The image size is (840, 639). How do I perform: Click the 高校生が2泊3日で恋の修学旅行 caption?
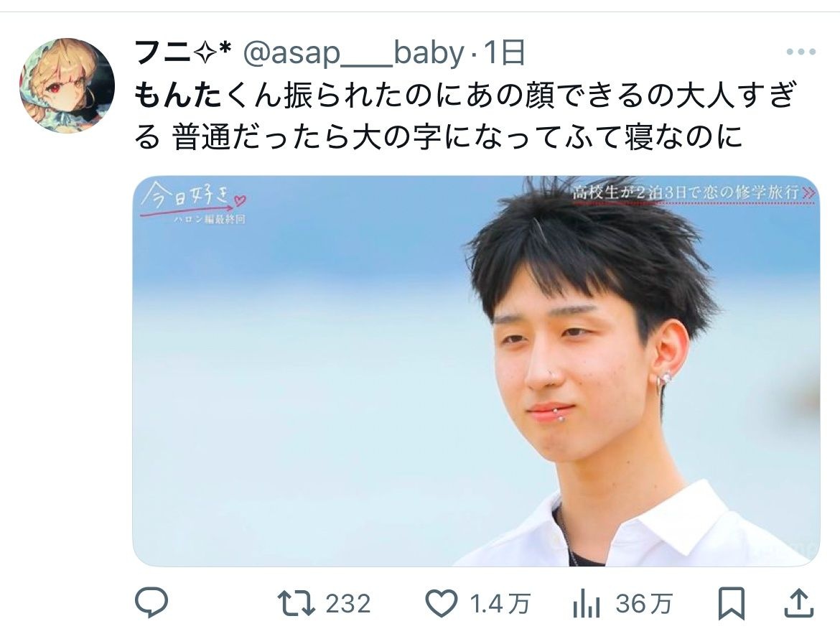point(686,192)
